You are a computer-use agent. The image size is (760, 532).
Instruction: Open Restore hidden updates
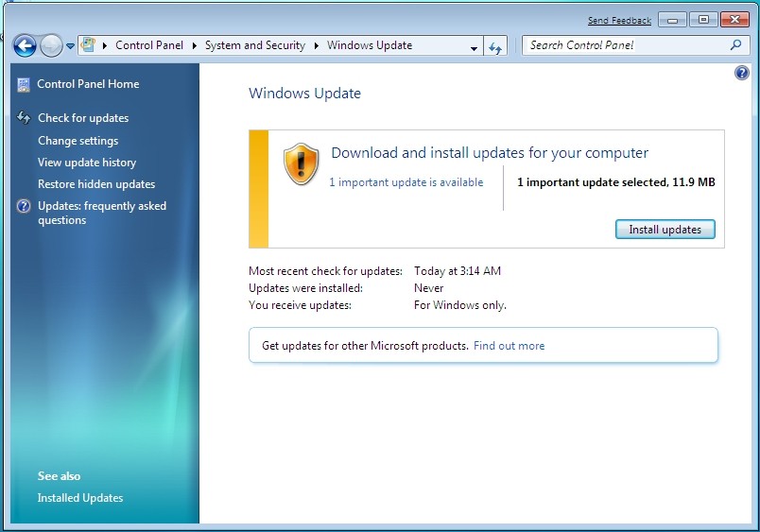coord(96,184)
